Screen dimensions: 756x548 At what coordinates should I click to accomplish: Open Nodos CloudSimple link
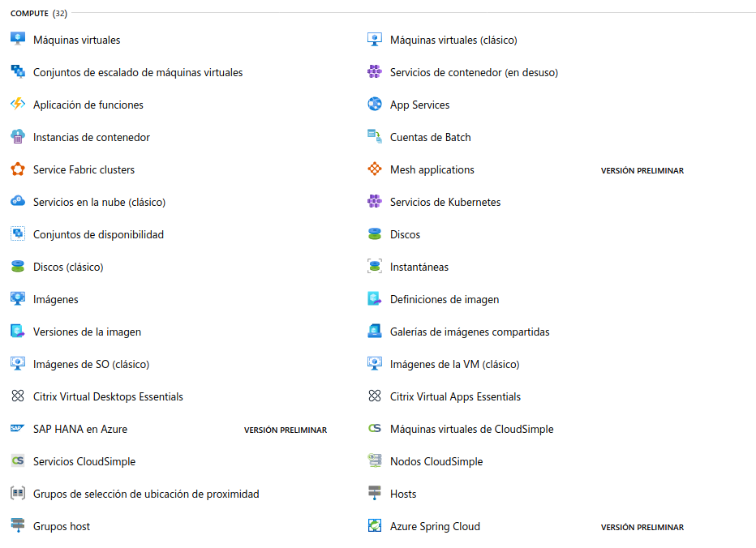[437, 461]
